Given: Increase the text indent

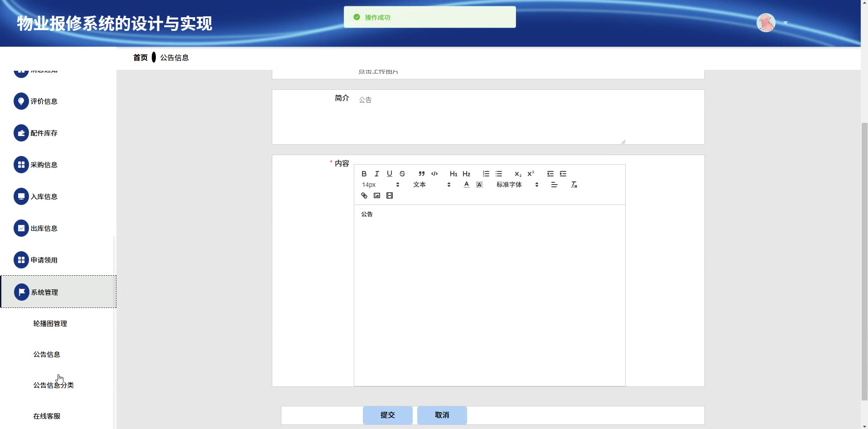Looking at the screenshot, I should pyautogui.click(x=563, y=174).
